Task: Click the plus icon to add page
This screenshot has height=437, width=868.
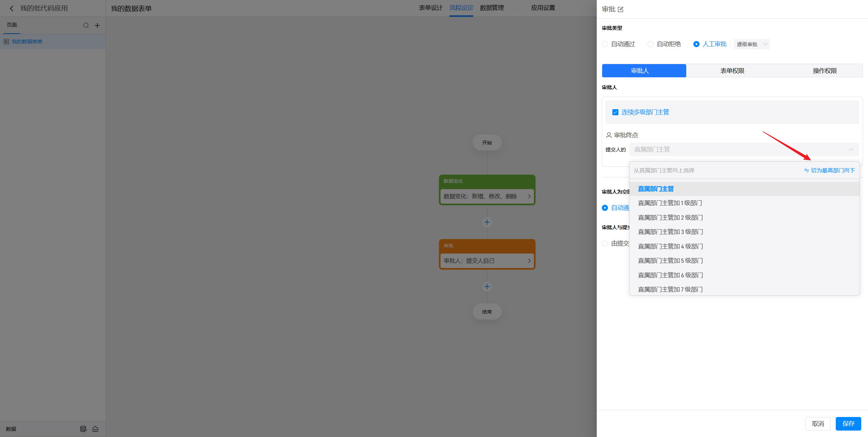Action: click(97, 25)
